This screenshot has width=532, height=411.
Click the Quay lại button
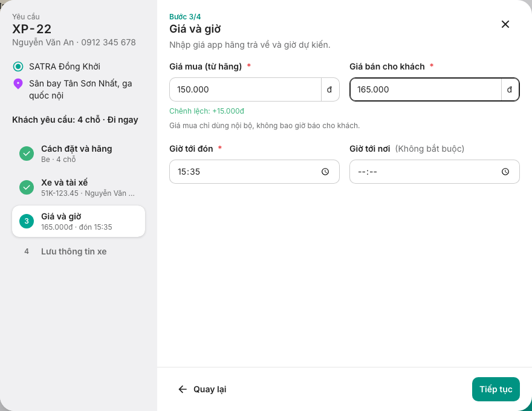click(202, 389)
